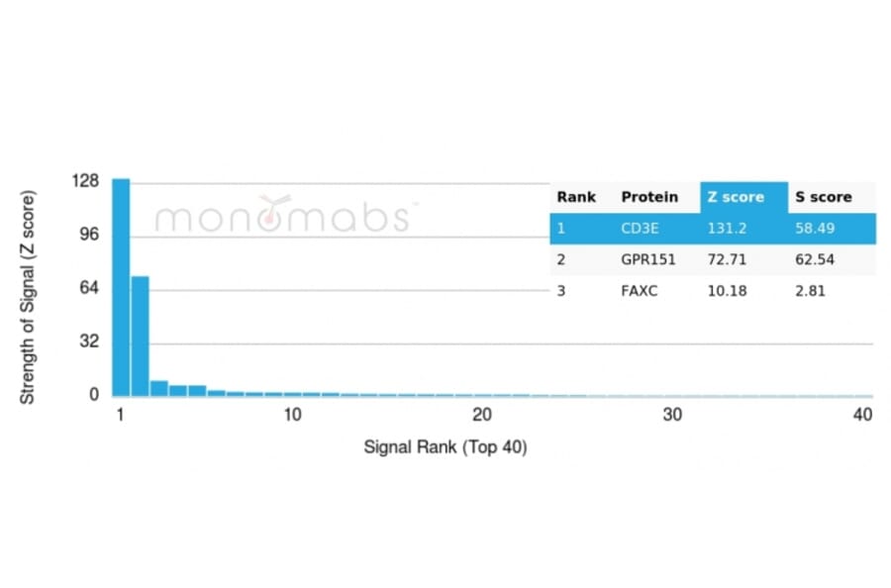The height and width of the screenshot is (588, 891).
Task: Click the monomabs watermark logo
Action: 282,215
